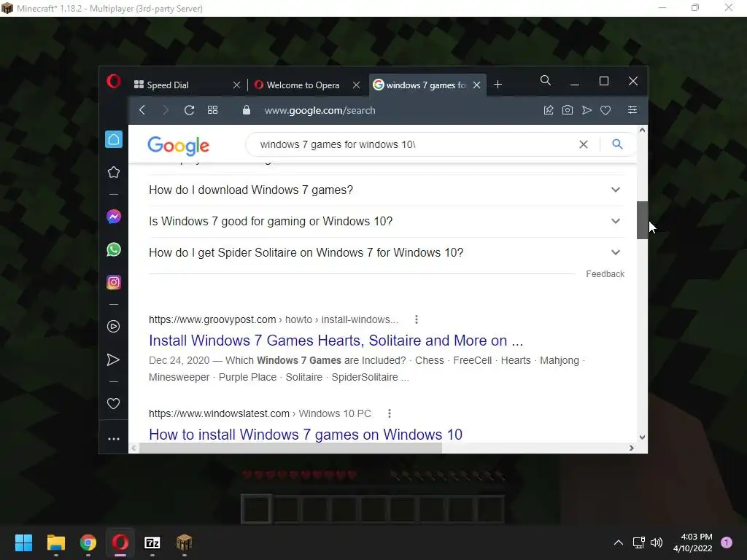Open Easy Setup menu icon

(x=632, y=110)
